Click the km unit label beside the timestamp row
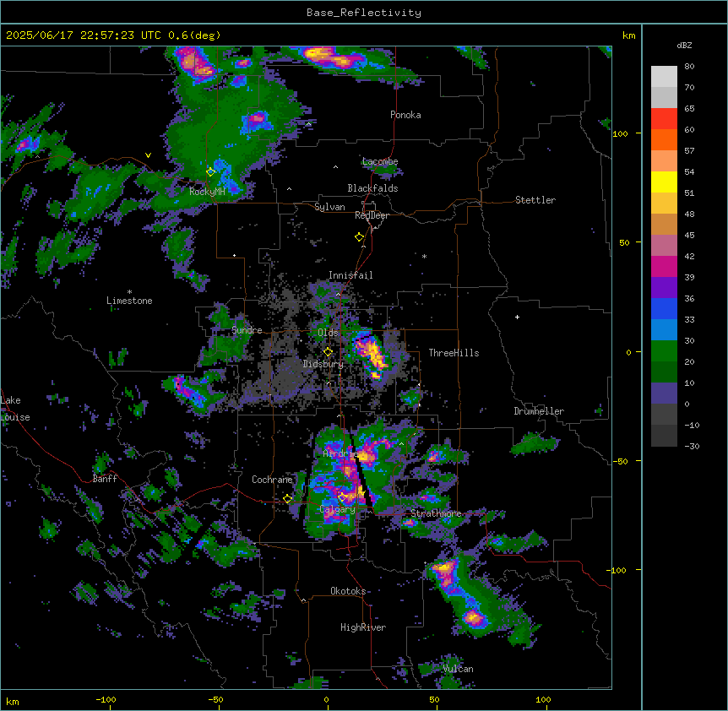Screen dimensions: 728x711 (x=628, y=35)
